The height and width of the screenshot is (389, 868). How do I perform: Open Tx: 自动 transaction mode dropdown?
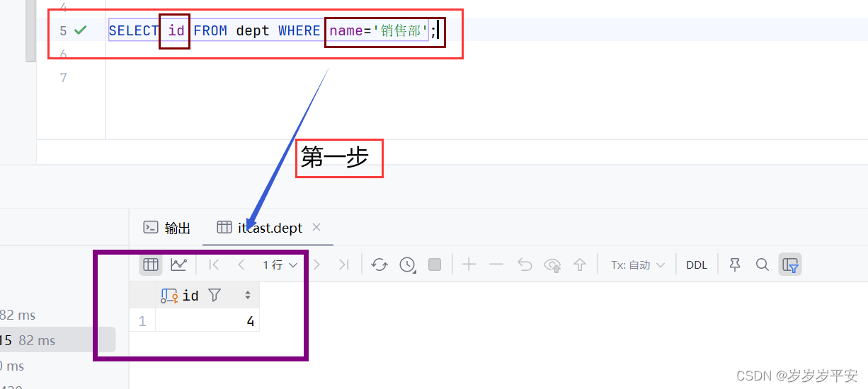638,265
